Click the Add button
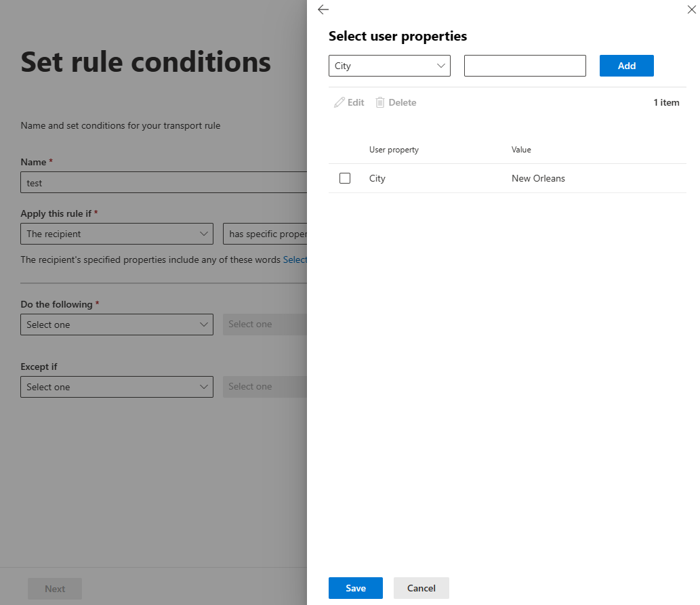The width and height of the screenshot is (700, 605). click(x=626, y=66)
